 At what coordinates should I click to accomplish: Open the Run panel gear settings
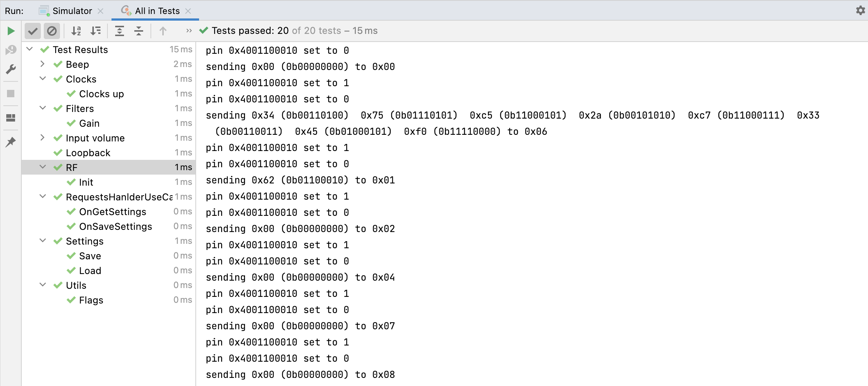(860, 10)
